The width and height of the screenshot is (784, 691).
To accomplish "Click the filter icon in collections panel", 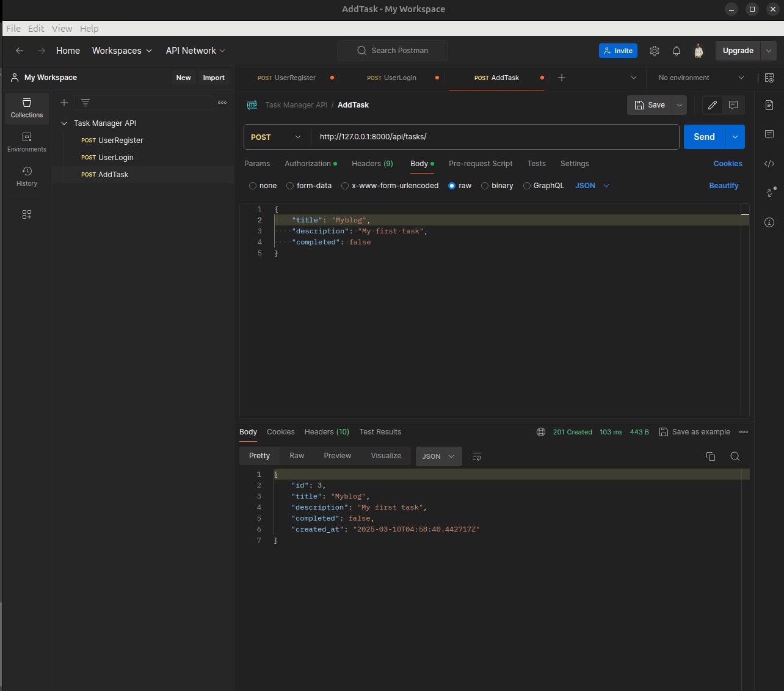I will [85, 103].
